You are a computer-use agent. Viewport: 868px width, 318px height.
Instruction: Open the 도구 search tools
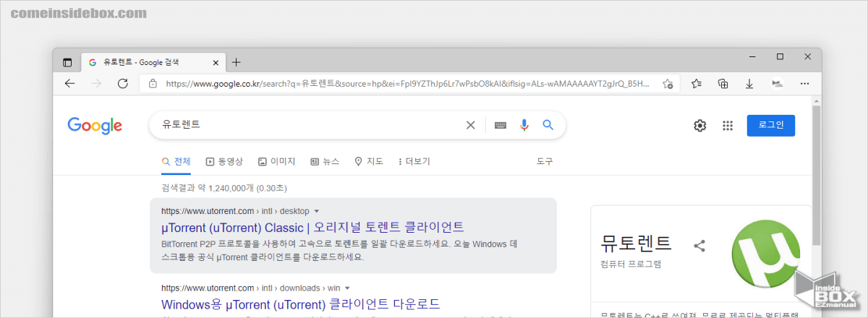pos(545,161)
